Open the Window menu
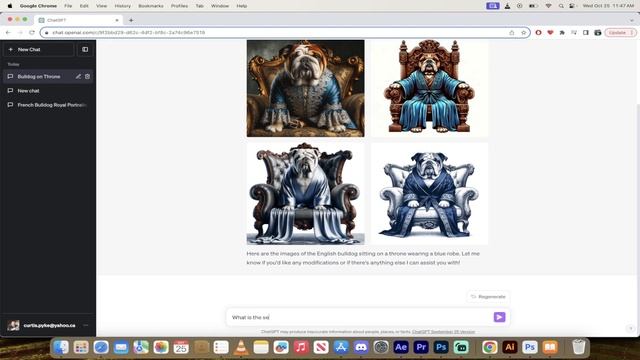This screenshot has width=640, height=360. tap(220, 6)
